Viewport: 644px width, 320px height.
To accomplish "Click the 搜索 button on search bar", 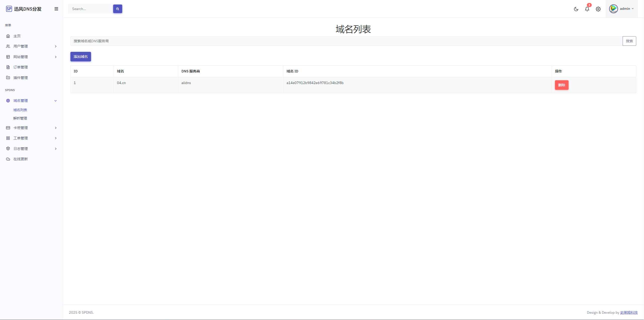I will click(629, 41).
